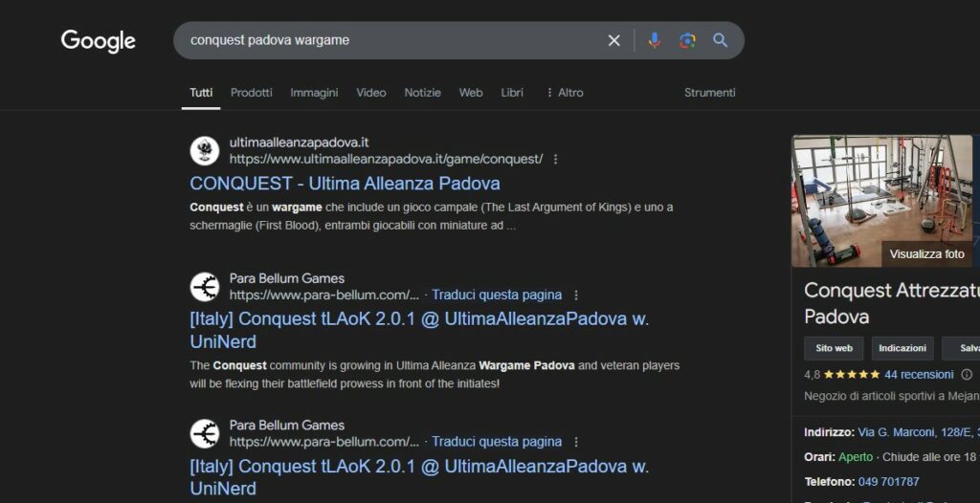Start voice search with microphone icon

pos(654,40)
